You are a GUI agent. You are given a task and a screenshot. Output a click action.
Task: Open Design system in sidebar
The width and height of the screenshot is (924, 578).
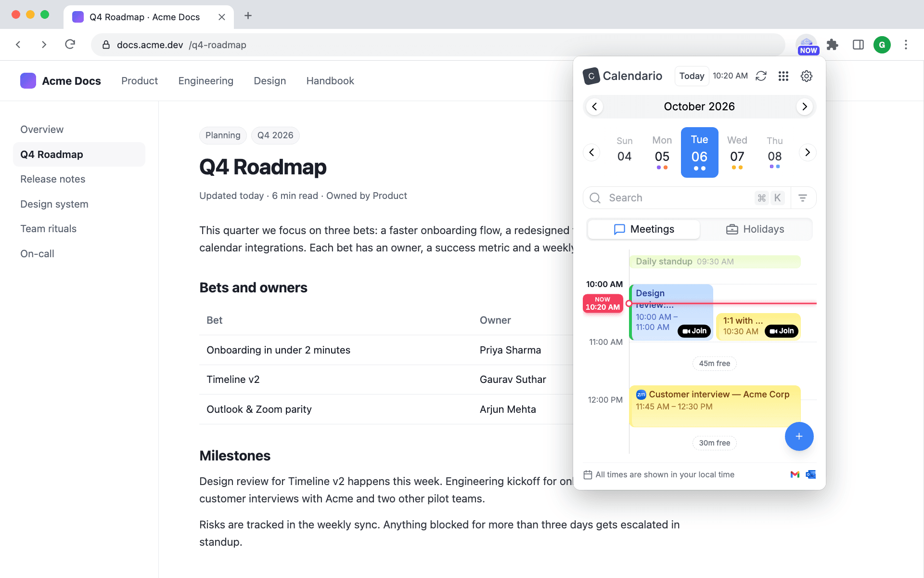(x=54, y=204)
